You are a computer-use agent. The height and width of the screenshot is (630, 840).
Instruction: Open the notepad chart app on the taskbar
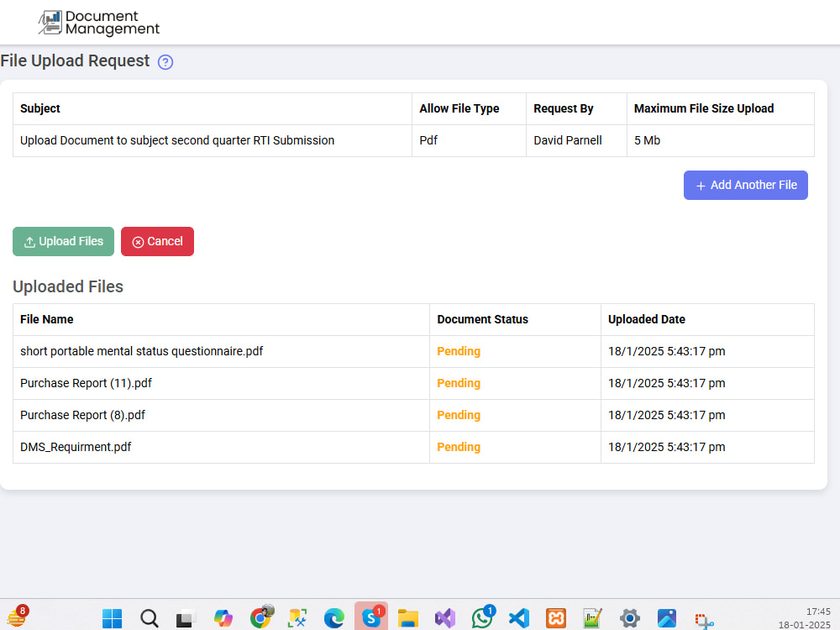(592, 618)
